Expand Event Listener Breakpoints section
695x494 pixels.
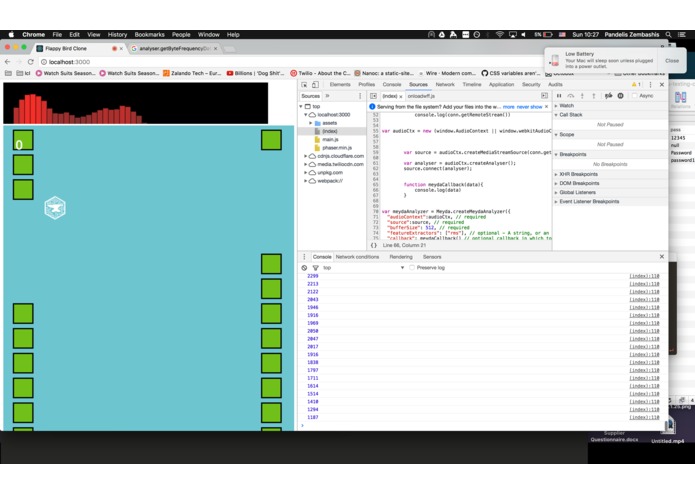(556, 202)
